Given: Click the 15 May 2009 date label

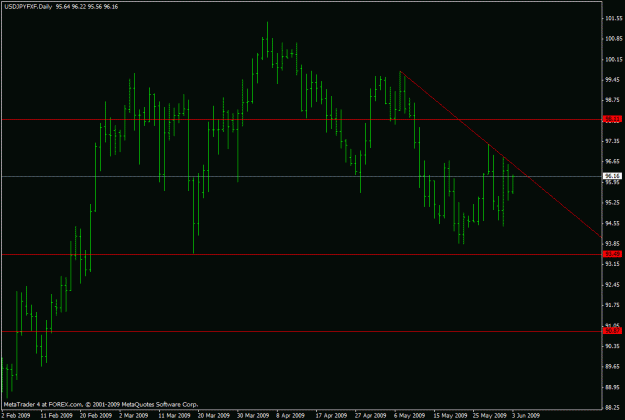Looking at the screenshot, I should [450, 415].
